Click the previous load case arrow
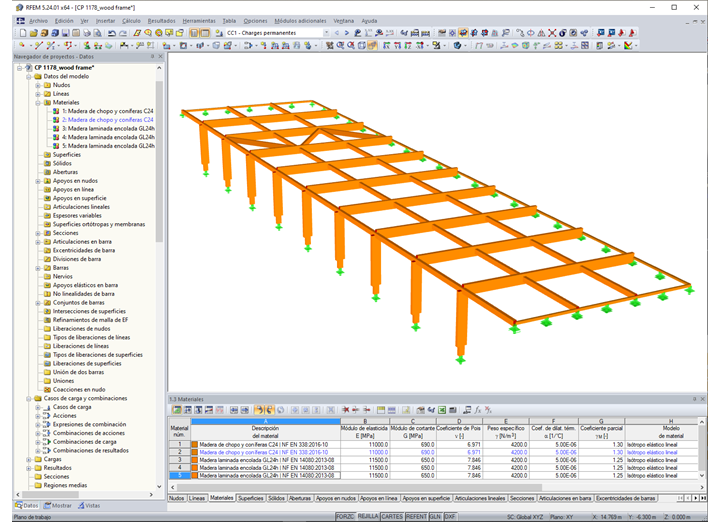The image size is (720, 522). pyautogui.click(x=337, y=33)
